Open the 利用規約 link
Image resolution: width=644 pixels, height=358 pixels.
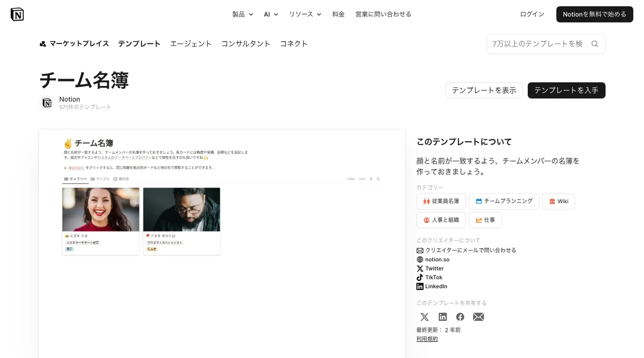pos(427,339)
